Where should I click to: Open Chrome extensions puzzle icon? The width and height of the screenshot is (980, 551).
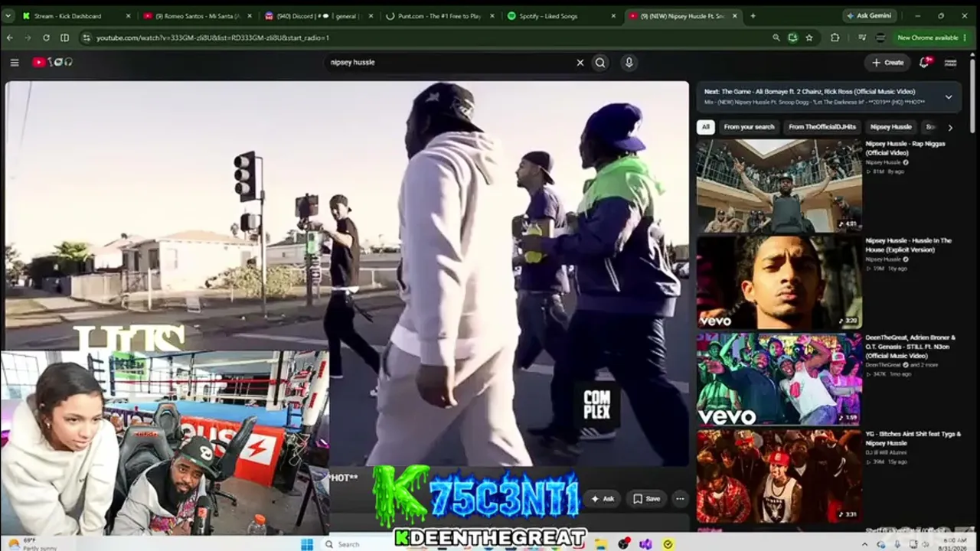(x=835, y=37)
